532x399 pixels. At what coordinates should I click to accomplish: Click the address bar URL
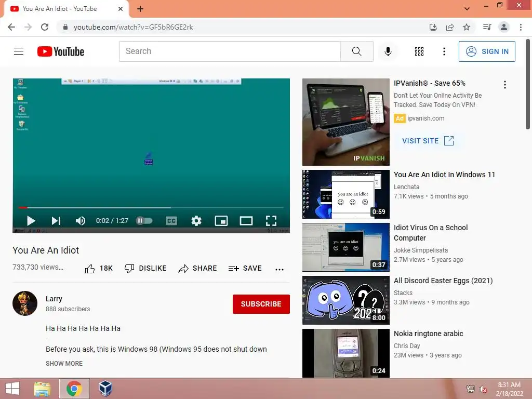click(x=133, y=27)
